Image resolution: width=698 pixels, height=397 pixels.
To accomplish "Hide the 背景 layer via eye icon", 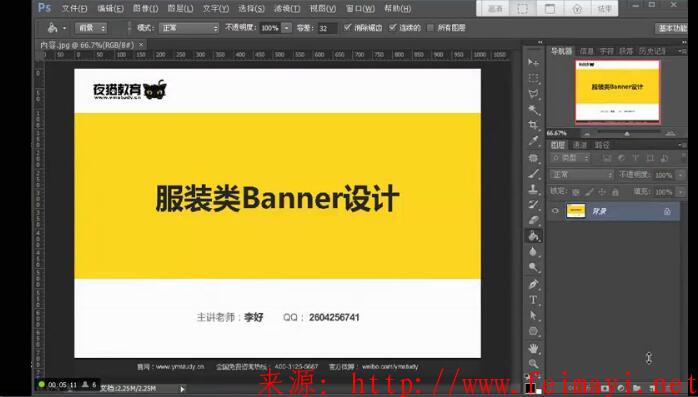I will click(555, 211).
